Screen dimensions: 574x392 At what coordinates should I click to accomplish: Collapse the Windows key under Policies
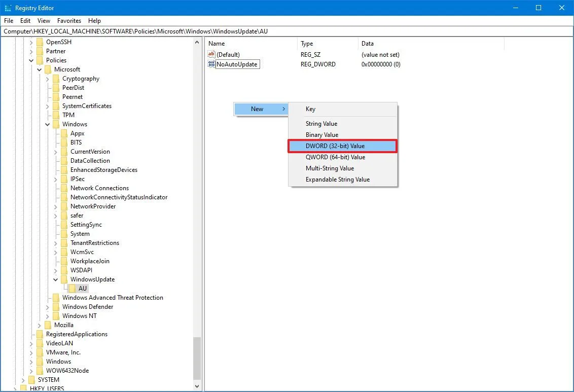[47, 124]
